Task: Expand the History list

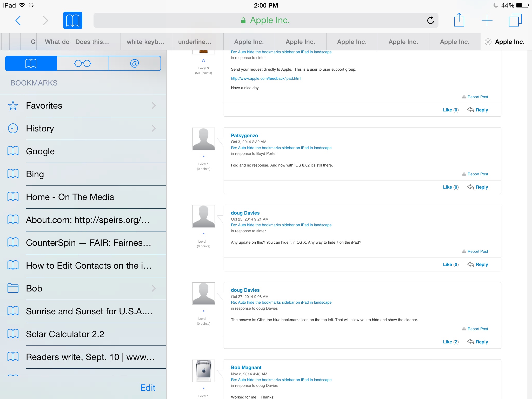Action: [x=83, y=129]
